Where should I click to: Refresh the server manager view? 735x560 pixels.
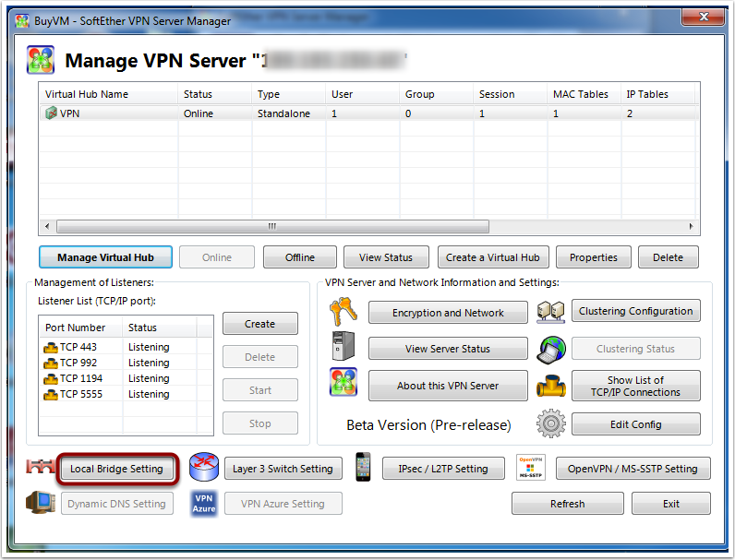[568, 504]
